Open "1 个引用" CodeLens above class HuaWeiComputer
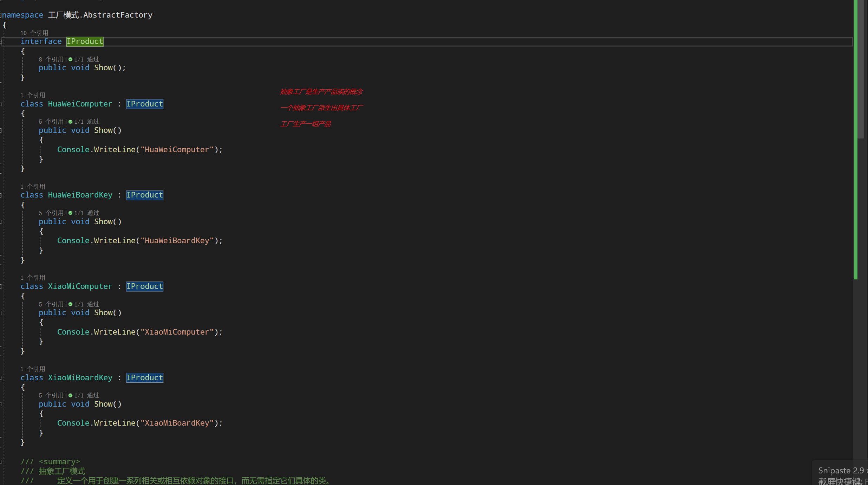868x485 pixels. (33, 95)
